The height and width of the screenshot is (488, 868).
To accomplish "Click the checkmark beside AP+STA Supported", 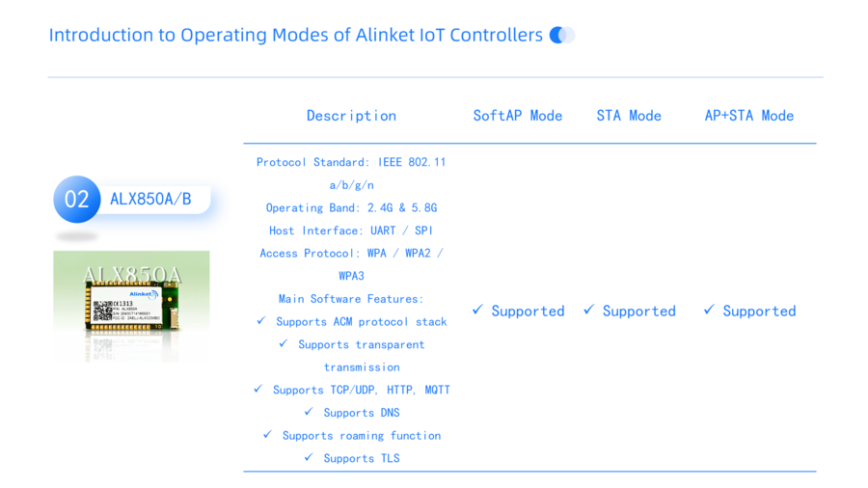I will click(x=709, y=310).
